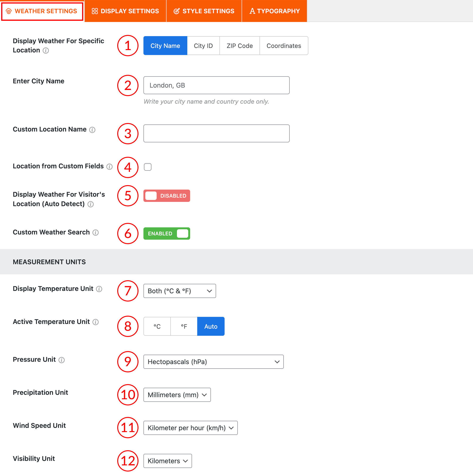Enable Display Weather For Visitor's Location
Viewport: 473px width, 476px height.
click(167, 196)
